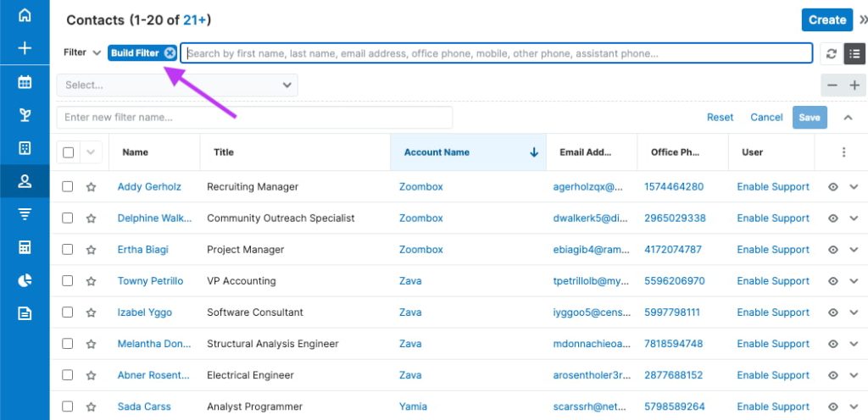
Task: Open the Home icon in sidebar
Action: [x=25, y=15]
